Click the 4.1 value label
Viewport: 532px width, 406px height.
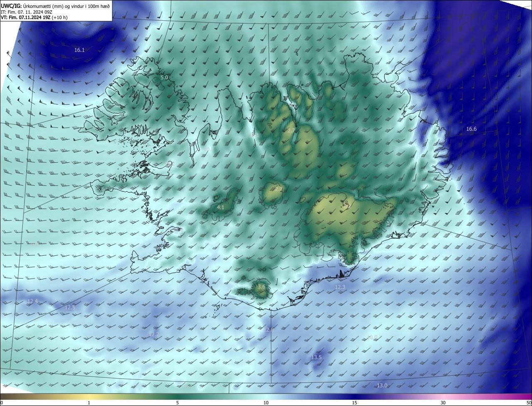point(221,207)
